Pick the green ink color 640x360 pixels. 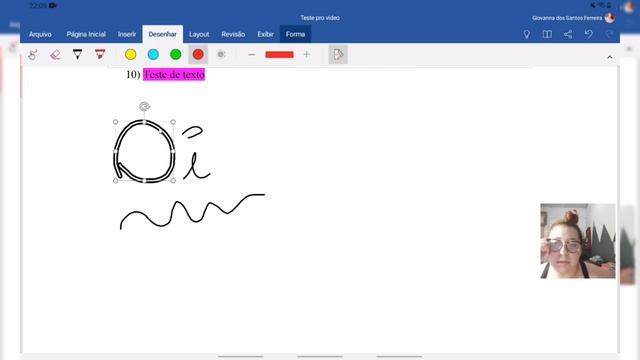pos(176,54)
